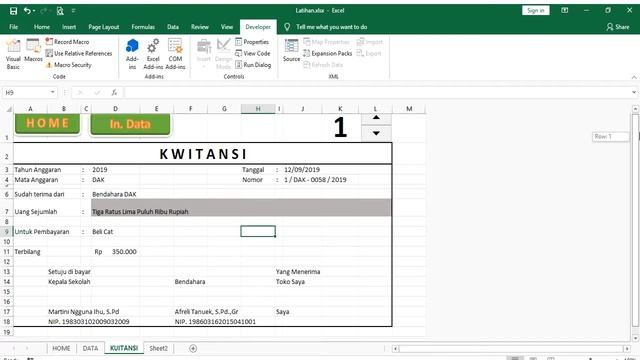Image resolution: width=640 pixels, height=360 pixels.
Task: Select the Bendahara DAK cell
Action: pyautogui.click(x=115, y=194)
